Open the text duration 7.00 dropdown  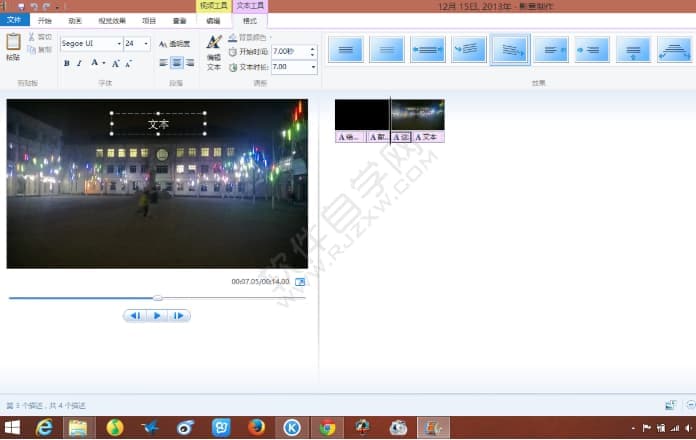[x=313, y=67]
